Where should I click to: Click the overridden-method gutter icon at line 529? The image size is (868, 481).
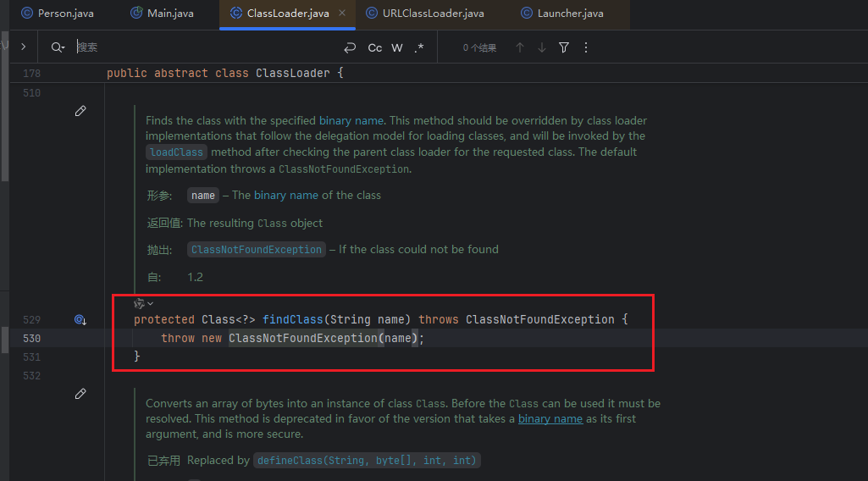(80, 320)
